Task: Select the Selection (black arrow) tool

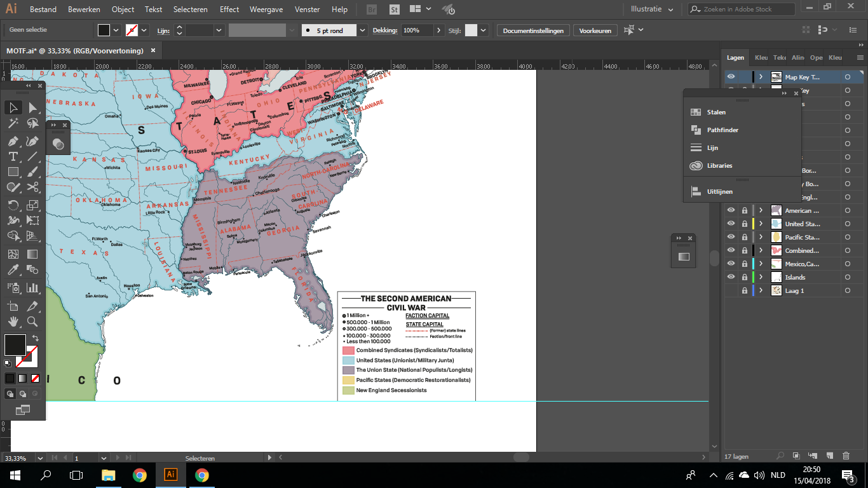Action: pyautogui.click(x=13, y=108)
